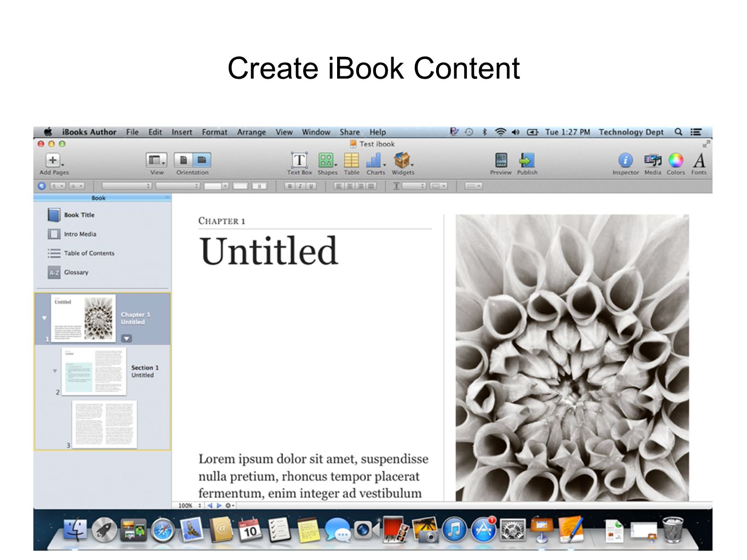This screenshot has height=560, width=747.
Task: Open Keynote from the Dock
Action: point(541,529)
